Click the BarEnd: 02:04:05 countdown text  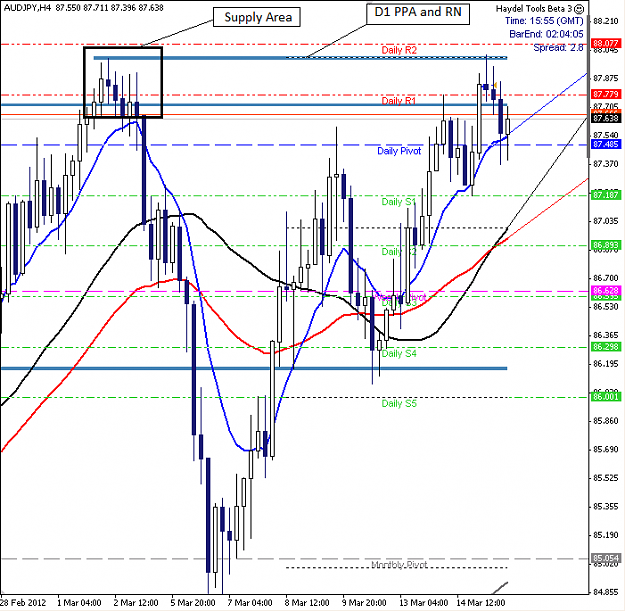546,34
